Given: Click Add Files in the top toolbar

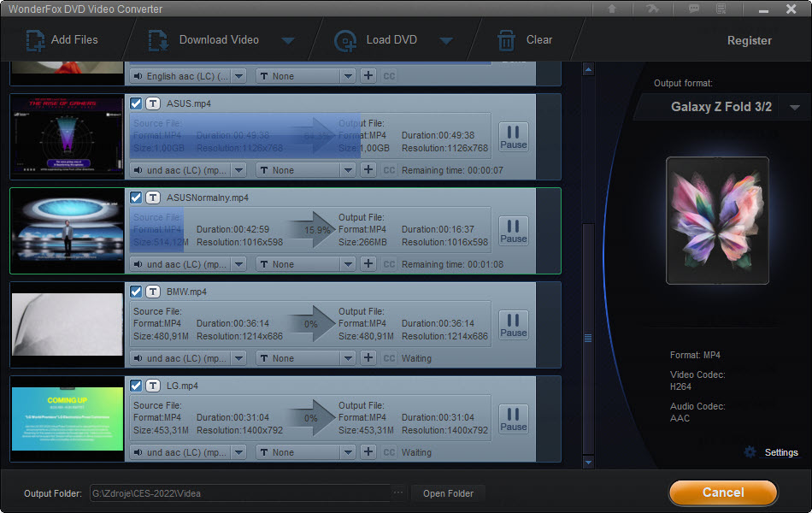Looking at the screenshot, I should 62,40.
